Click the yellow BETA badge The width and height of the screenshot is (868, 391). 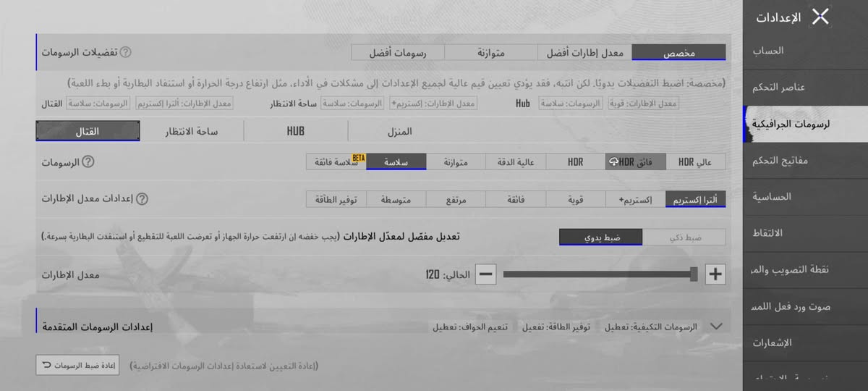(x=358, y=157)
